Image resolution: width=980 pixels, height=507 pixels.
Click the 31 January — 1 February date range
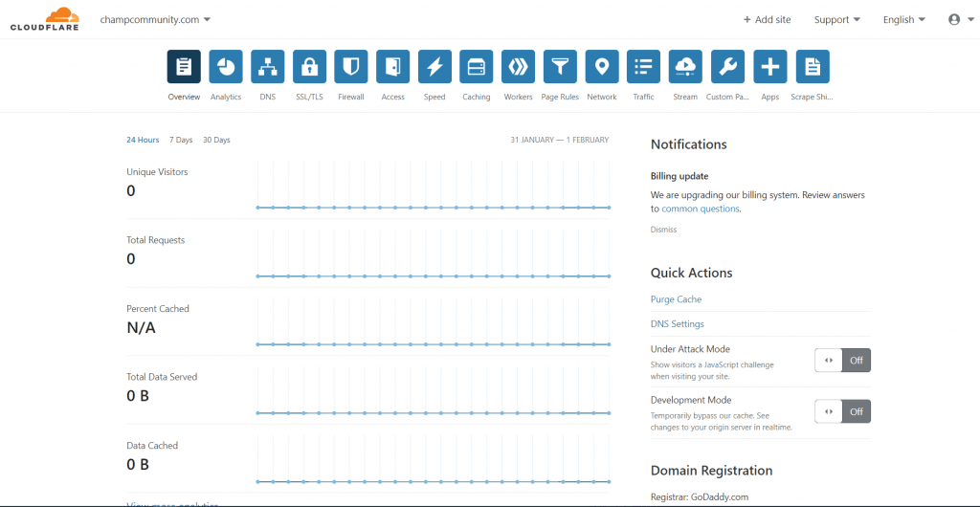pyautogui.click(x=559, y=140)
